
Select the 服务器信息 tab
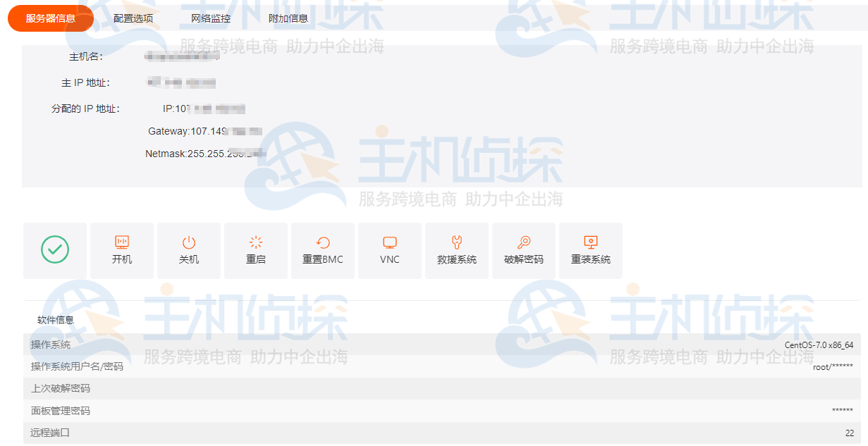pos(50,18)
